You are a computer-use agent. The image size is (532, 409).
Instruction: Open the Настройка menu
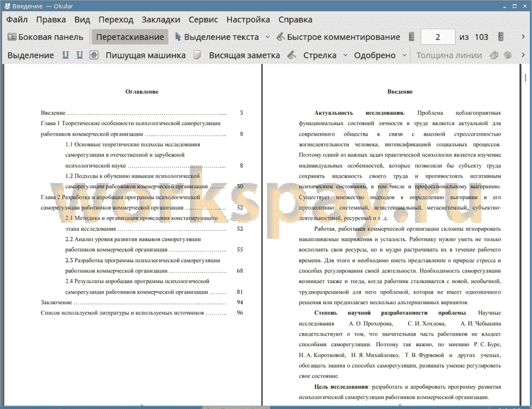pos(248,20)
